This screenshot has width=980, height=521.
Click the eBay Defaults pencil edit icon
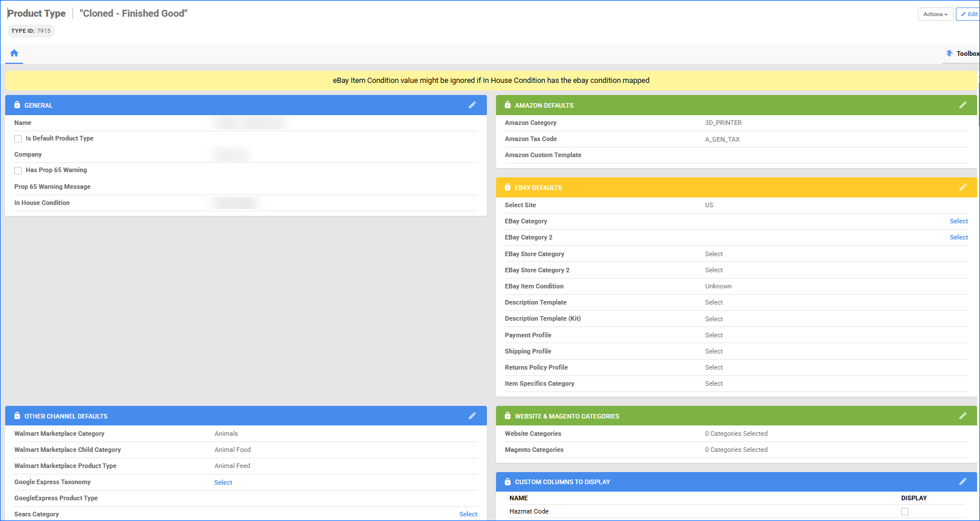[963, 187]
